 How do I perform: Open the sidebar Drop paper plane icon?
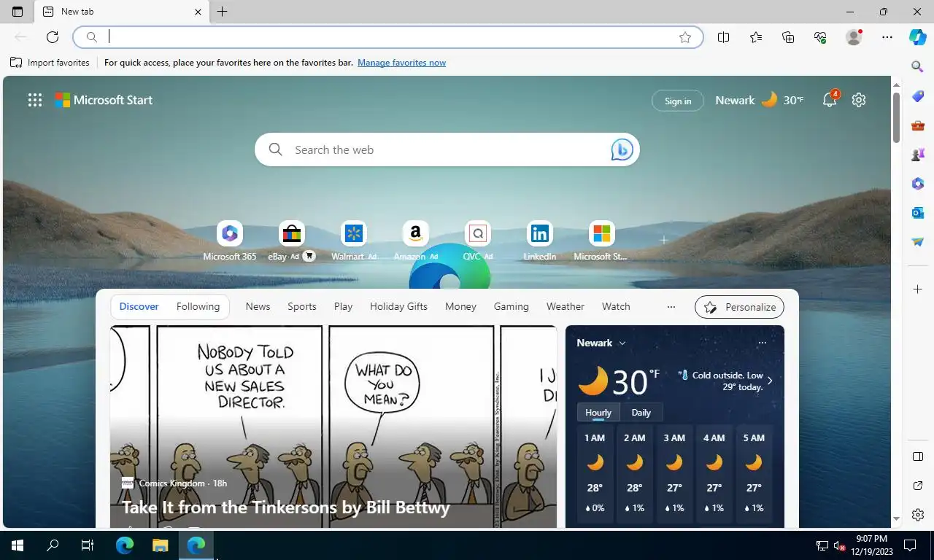pos(918,242)
